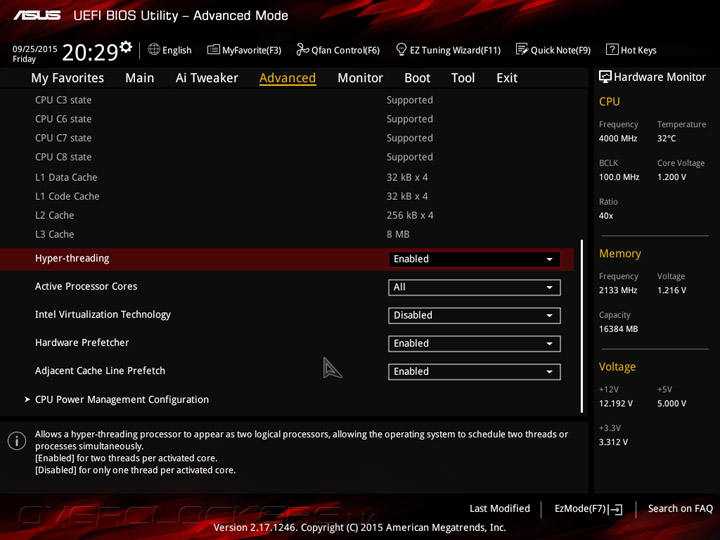Select Intel Virtualization Technology label

[103, 315]
